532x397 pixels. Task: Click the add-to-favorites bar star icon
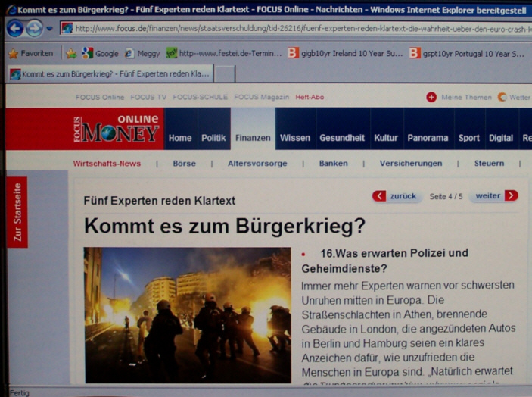tap(71, 53)
